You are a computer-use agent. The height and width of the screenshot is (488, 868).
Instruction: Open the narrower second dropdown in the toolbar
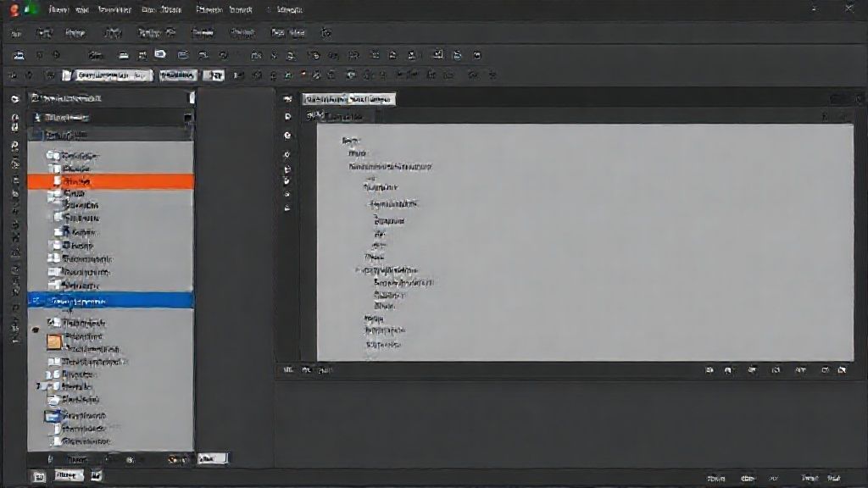coord(177,75)
